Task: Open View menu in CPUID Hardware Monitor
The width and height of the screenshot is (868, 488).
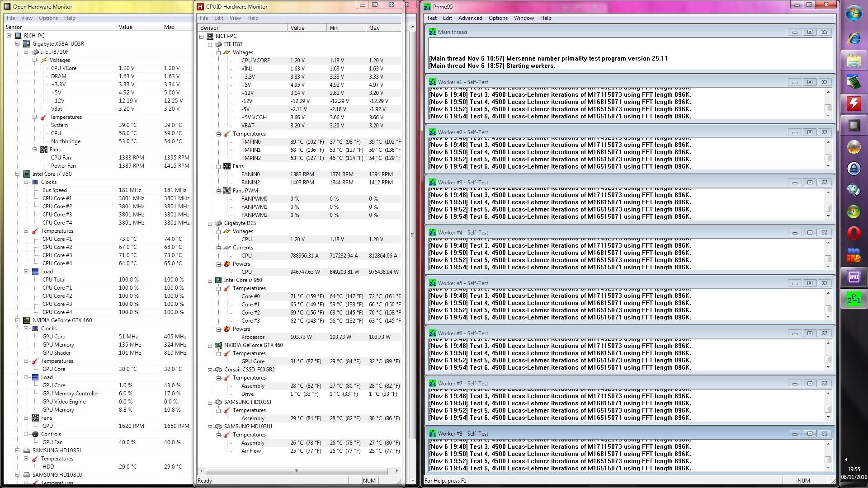Action: 235,18
